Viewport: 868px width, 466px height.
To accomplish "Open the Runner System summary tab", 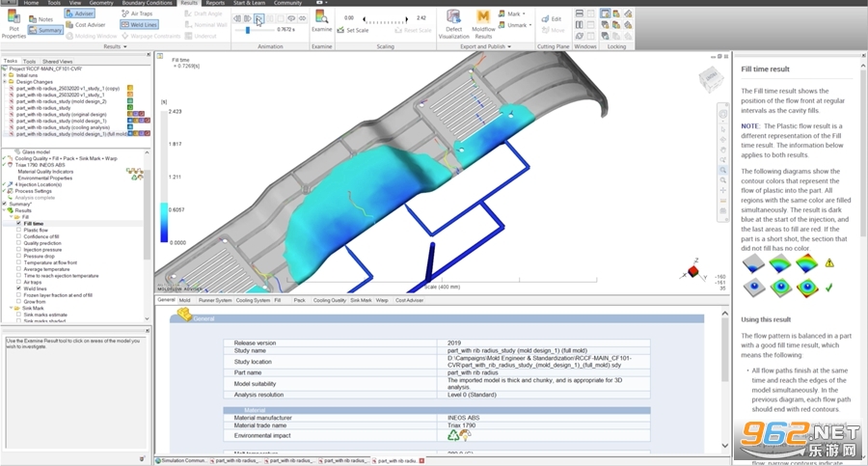I will 215,300.
